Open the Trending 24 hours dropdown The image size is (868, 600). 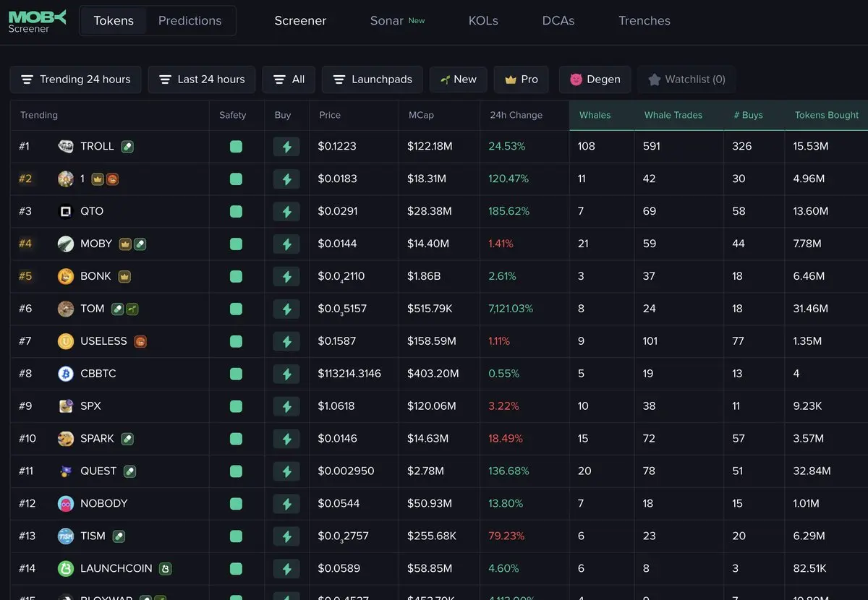(75, 80)
